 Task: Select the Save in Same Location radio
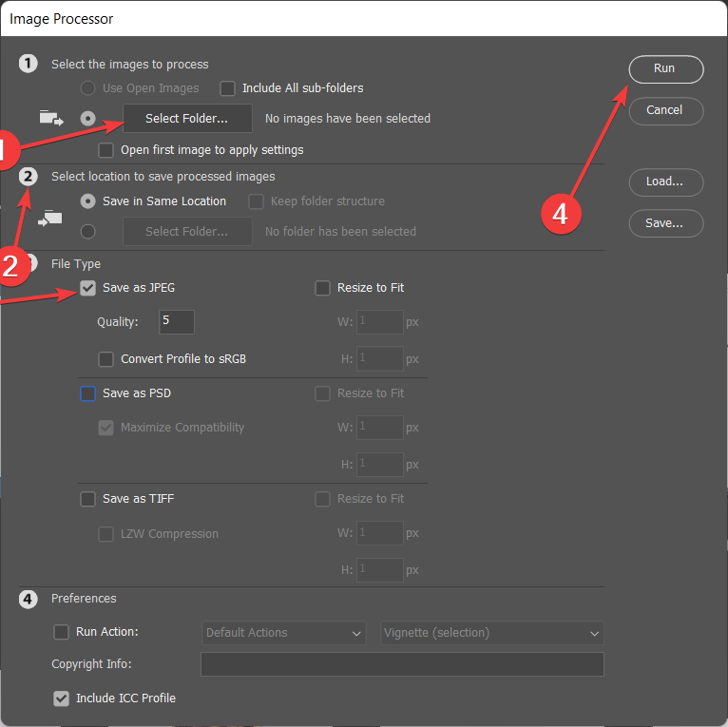point(88,201)
